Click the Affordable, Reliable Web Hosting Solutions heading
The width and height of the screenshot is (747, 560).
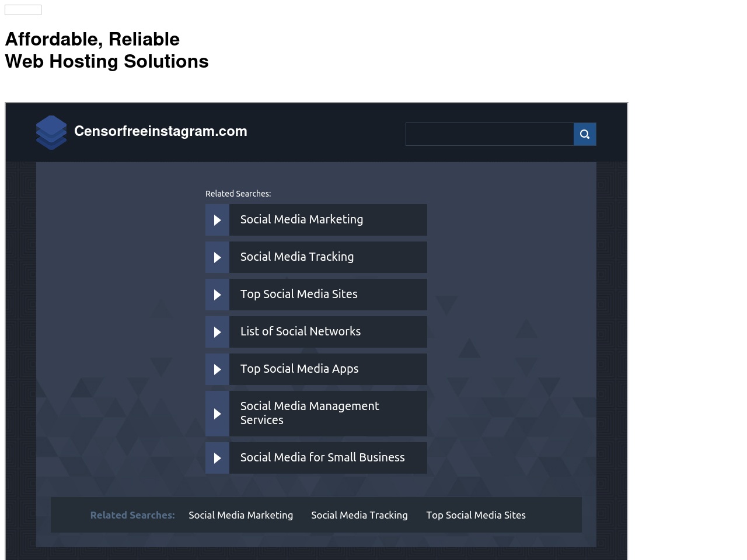tap(107, 50)
